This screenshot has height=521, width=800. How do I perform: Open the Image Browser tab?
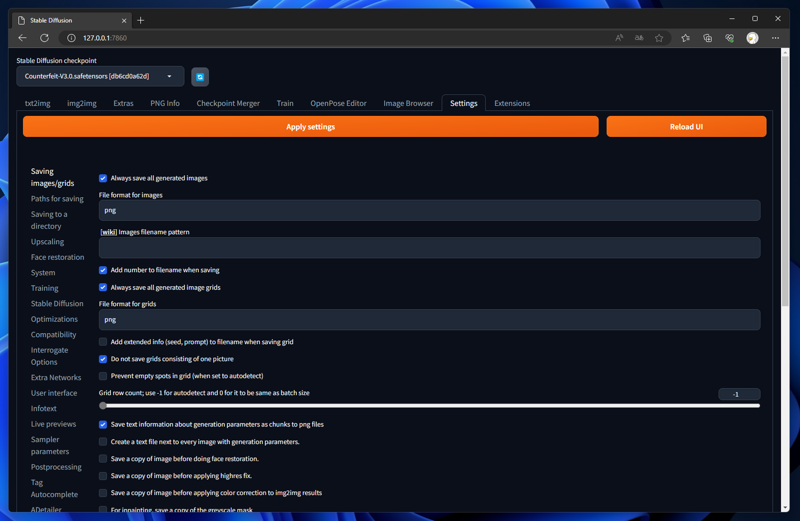click(x=408, y=103)
